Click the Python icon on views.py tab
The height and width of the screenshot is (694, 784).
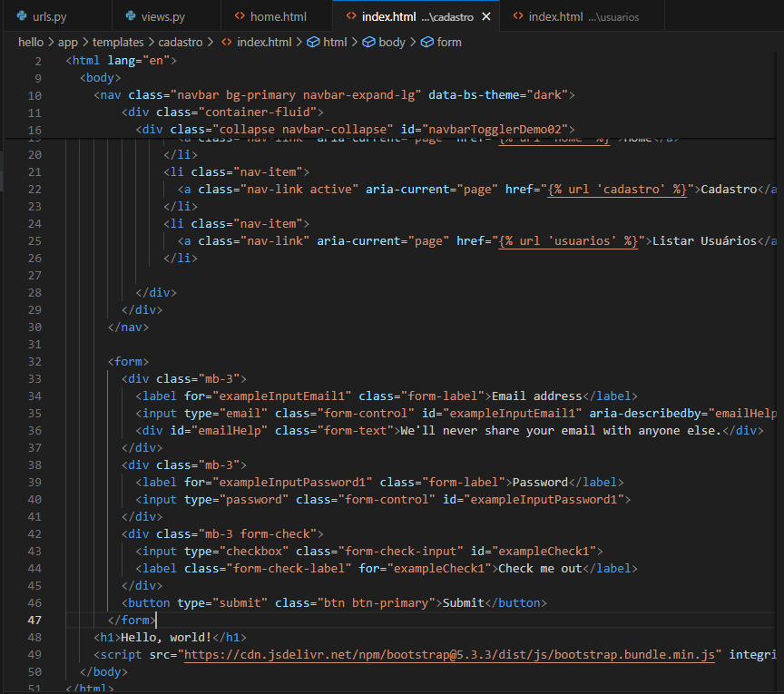pyautogui.click(x=132, y=16)
